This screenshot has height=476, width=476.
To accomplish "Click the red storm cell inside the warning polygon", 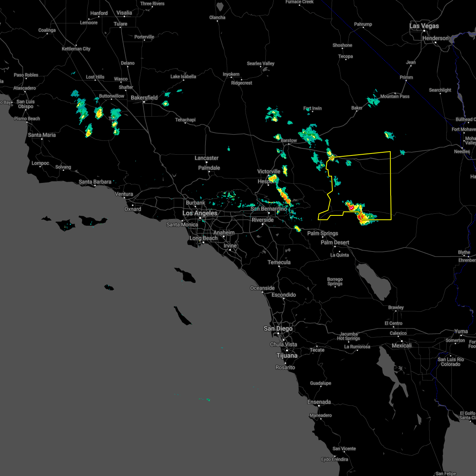I will 352,207.
